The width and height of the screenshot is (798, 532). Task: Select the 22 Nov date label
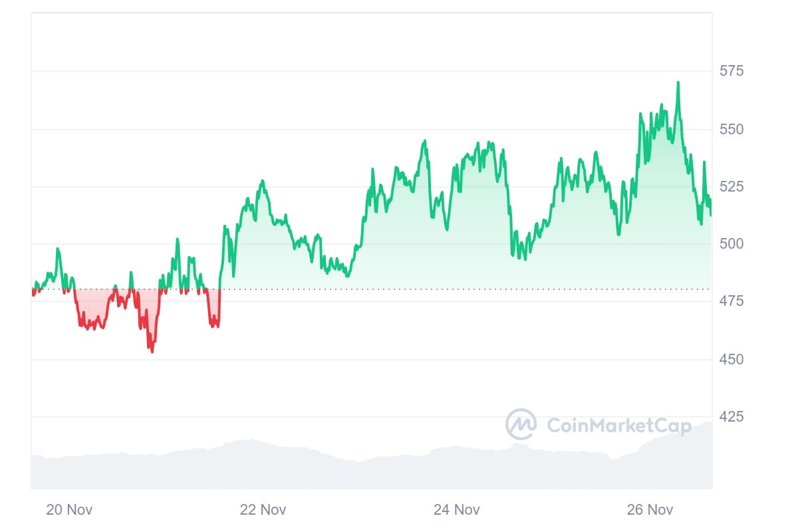263,510
